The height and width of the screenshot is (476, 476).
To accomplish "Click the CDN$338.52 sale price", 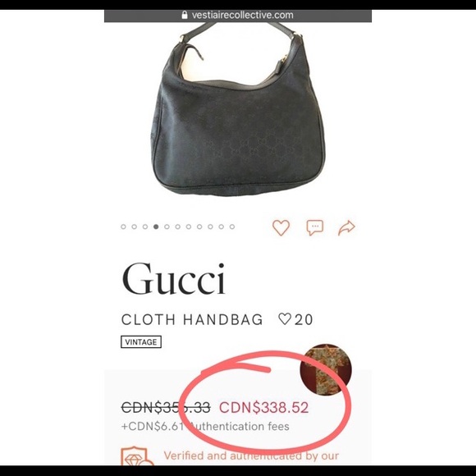I will pos(263,407).
